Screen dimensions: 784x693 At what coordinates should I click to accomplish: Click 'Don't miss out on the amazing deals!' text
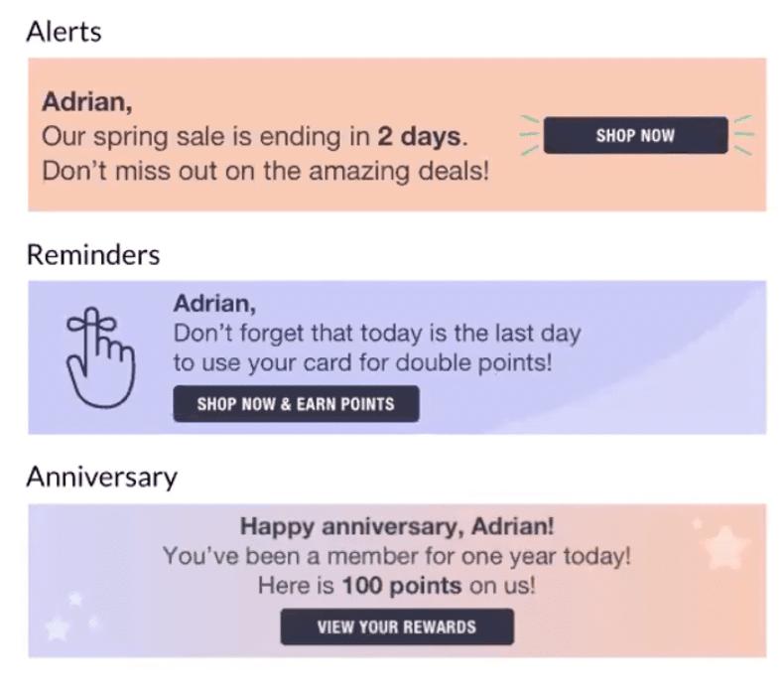[266, 171]
